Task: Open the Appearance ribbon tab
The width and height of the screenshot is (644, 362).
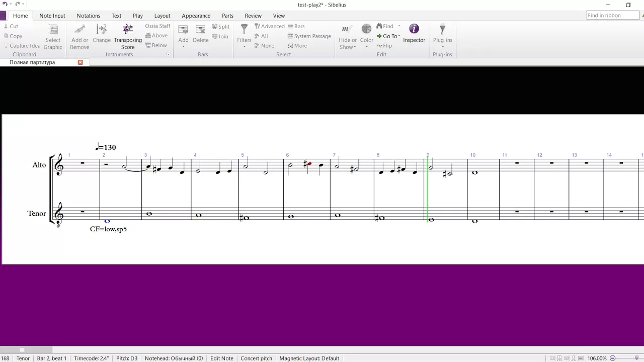Action: click(196, 16)
